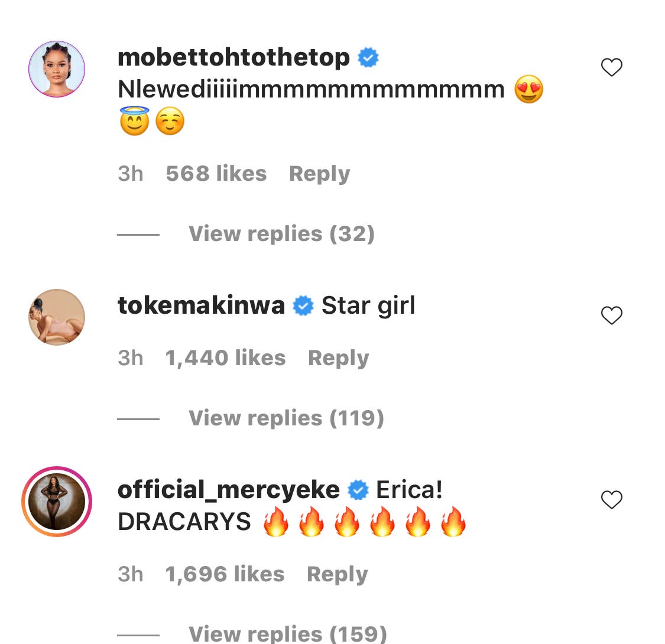The image size is (665, 644).
Task: Reply to tokemakinwa's Star girl comment
Action: (338, 358)
